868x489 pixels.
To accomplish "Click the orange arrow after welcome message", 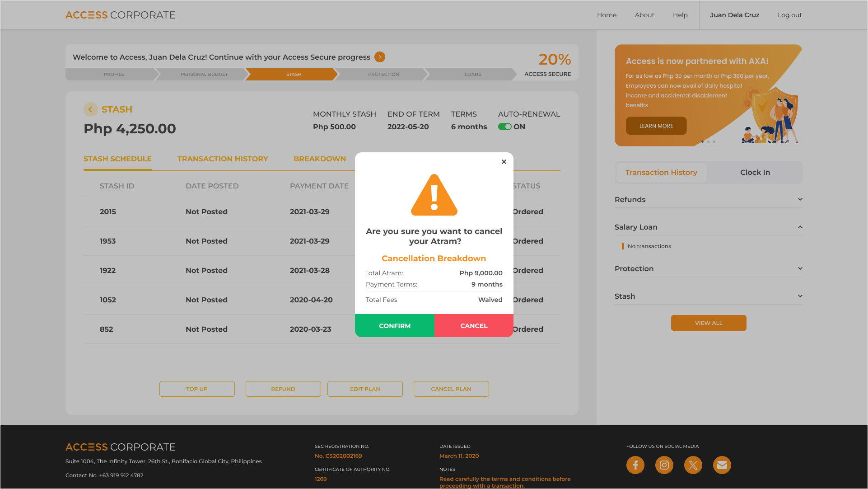I will click(x=380, y=57).
